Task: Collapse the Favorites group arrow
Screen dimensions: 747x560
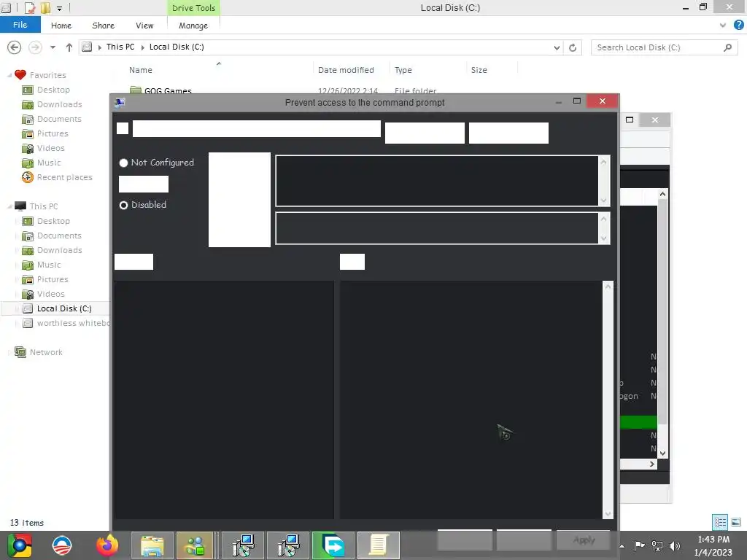Action: [x=9, y=75]
